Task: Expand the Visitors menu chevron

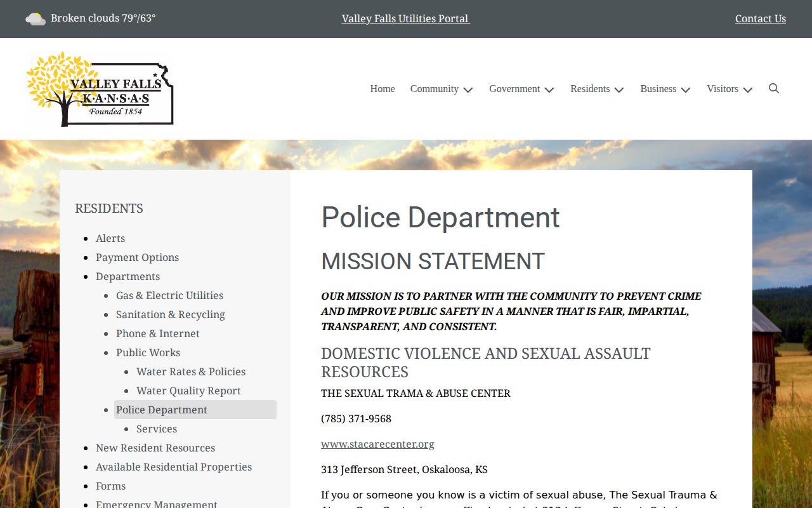Action: pos(748,90)
